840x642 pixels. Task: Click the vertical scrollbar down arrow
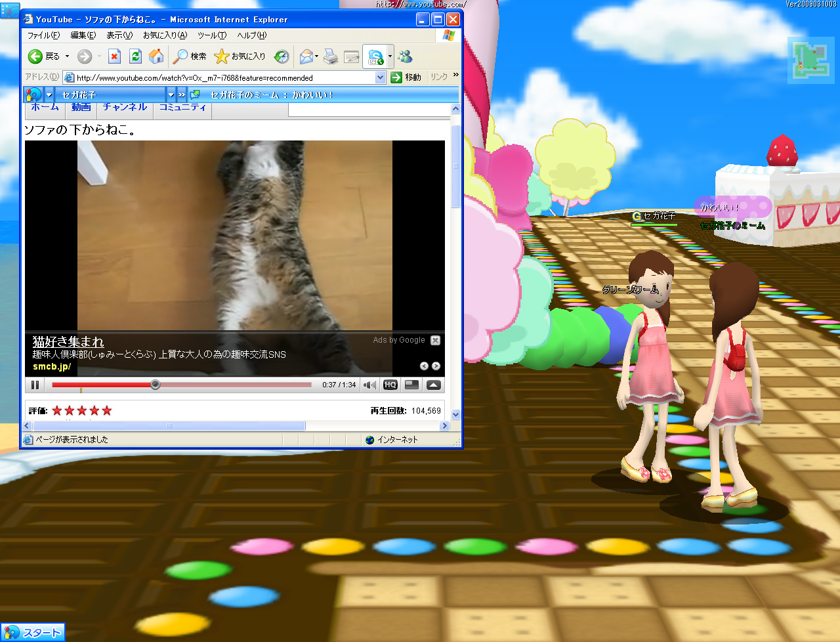456,414
